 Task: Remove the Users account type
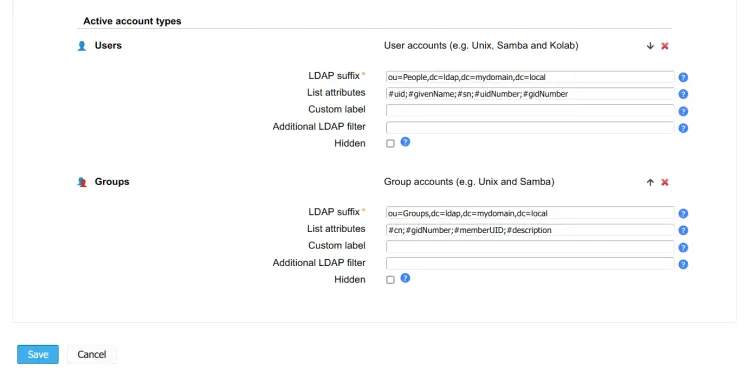pyautogui.click(x=664, y=46)
